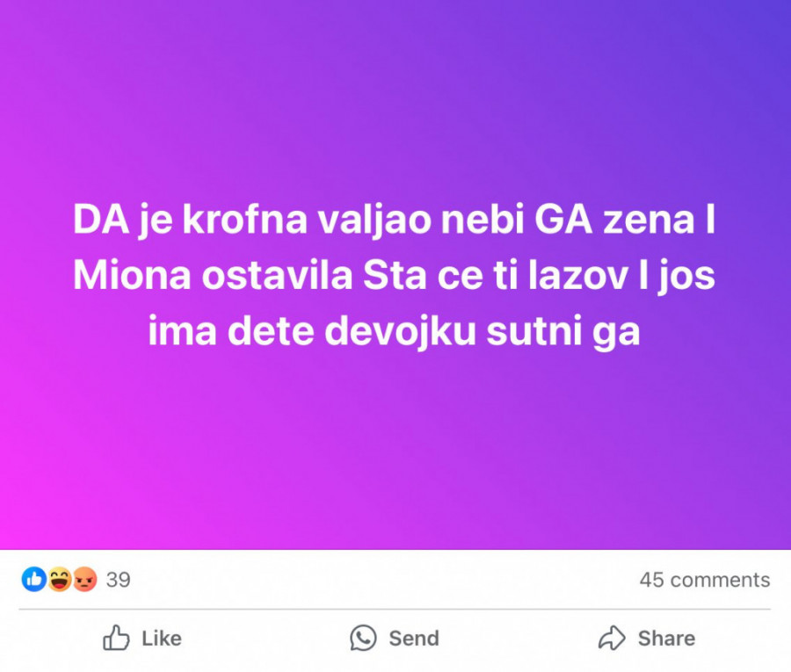Click the blue thumbs-up reaction icon
Screen dimensions: 791x672
tap(33, 579)
